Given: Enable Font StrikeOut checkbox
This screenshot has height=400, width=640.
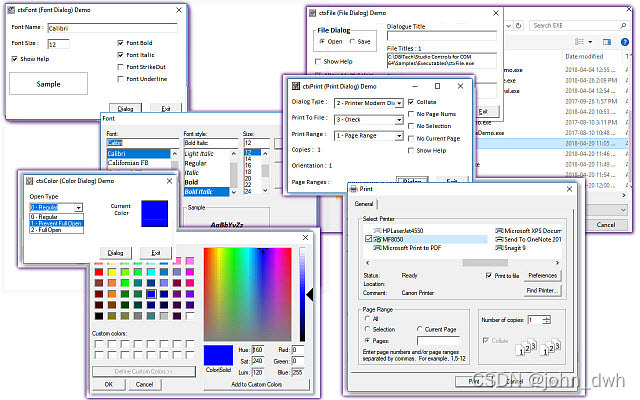Looking at the screenshot, I should [120, 67].
